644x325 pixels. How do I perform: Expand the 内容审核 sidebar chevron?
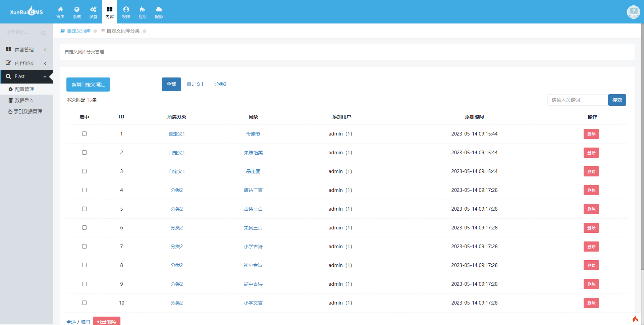(x=45, y=63)
